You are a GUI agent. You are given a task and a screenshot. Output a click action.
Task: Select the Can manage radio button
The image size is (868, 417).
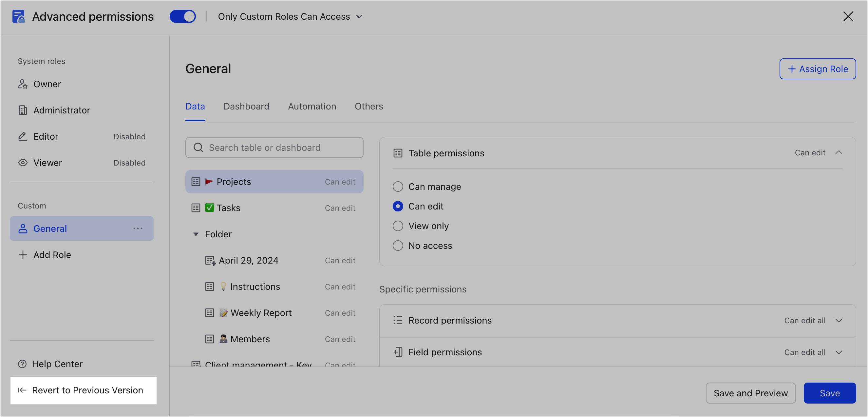pos(398,187)
